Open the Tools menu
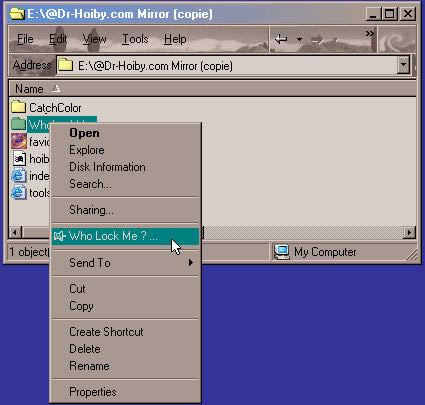This screenshot has width=425, height=405. 135,39
